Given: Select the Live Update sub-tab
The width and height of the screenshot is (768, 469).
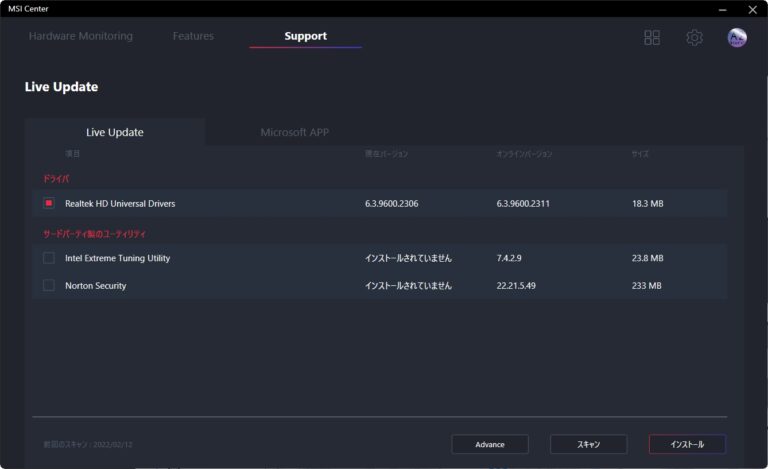Looking at the screenshot, I should [115, 132].
